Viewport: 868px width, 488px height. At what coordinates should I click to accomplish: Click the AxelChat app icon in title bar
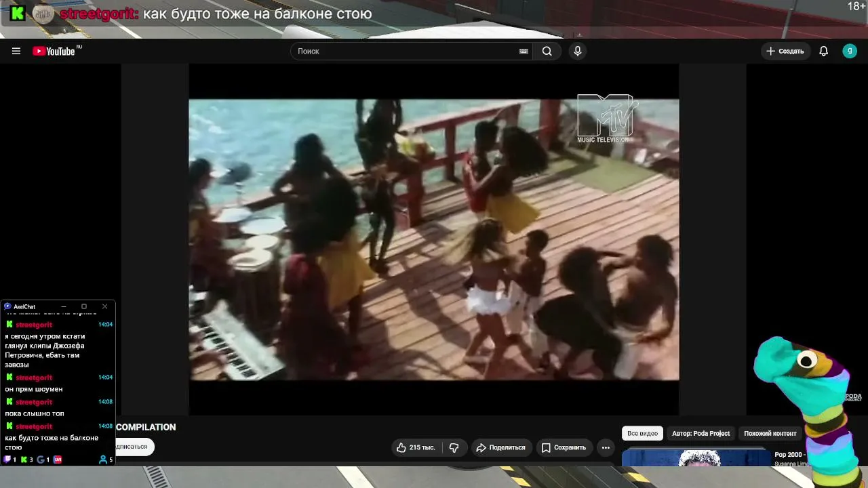(x=7, y=306)
